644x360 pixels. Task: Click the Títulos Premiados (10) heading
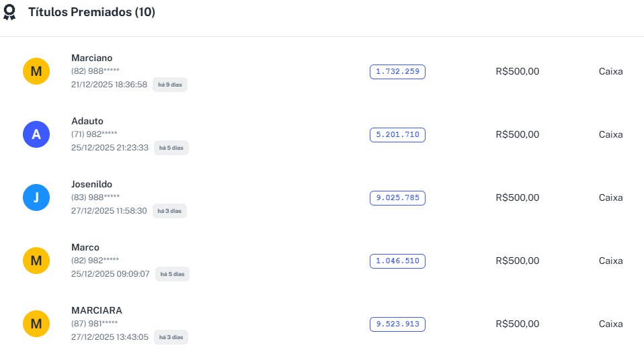coord(91,12)
